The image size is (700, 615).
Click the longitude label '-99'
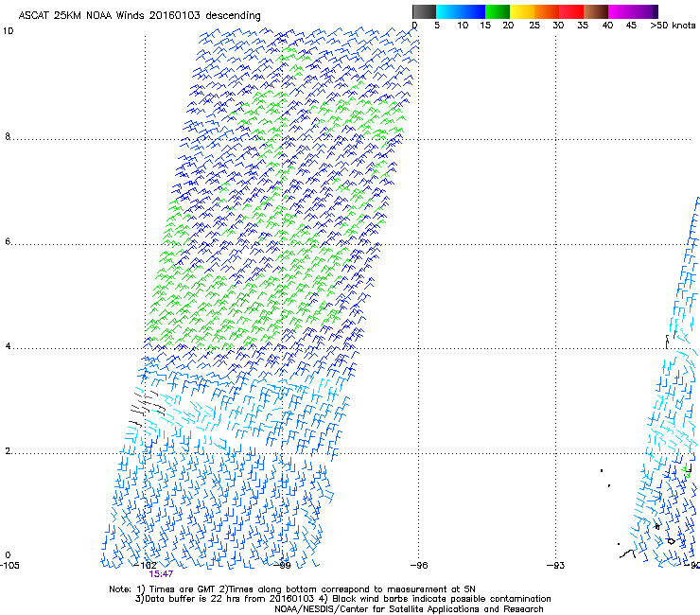coord(282,566)
